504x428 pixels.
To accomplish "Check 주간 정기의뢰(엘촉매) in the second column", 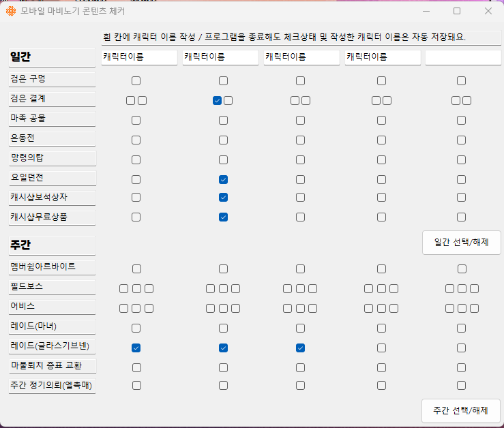I will tap(224, 386).
